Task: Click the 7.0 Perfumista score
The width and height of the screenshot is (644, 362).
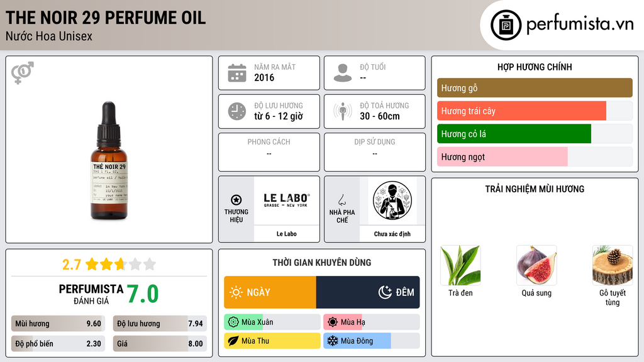Action: pyautogui.click(x=143, y=294)
